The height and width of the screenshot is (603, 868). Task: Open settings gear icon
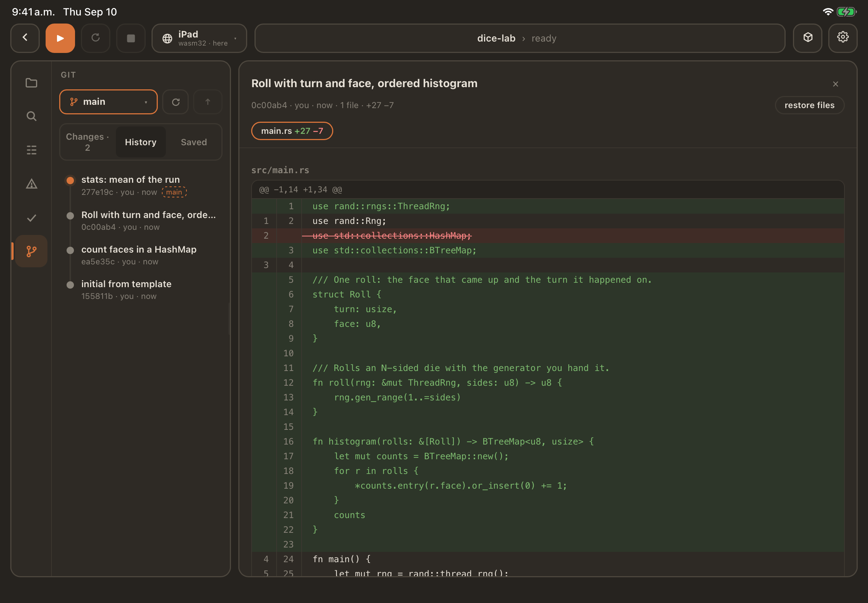click(x=843, y=38)
